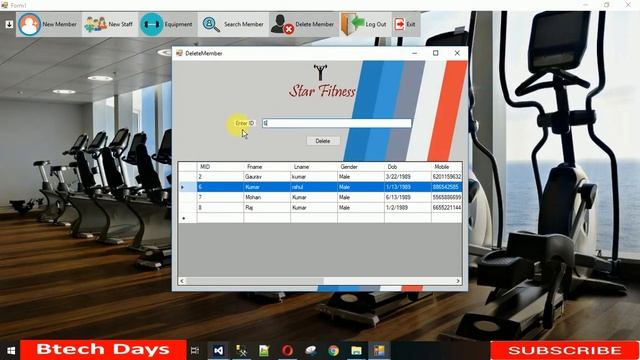Click the MID cell with value 8
The height and width of the screenshot is (360, 640).
220,208
